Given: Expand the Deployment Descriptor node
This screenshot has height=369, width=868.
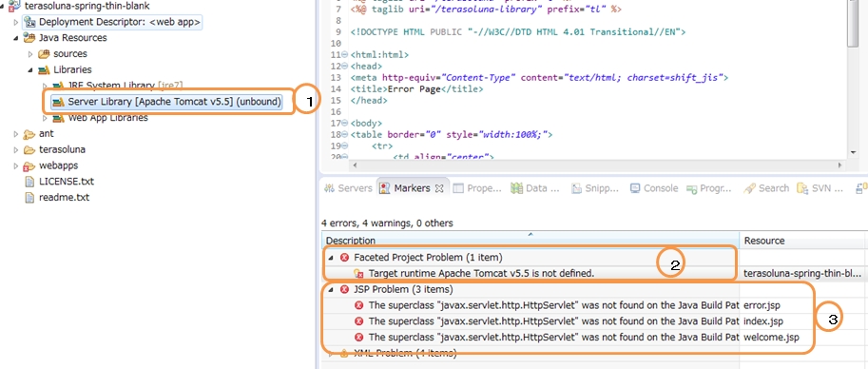Looking at the screenshot, I should (16, 22).
